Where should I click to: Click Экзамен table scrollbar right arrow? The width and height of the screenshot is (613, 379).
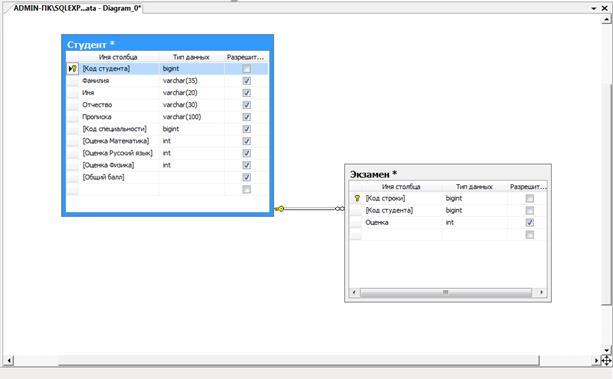[541, 293]
